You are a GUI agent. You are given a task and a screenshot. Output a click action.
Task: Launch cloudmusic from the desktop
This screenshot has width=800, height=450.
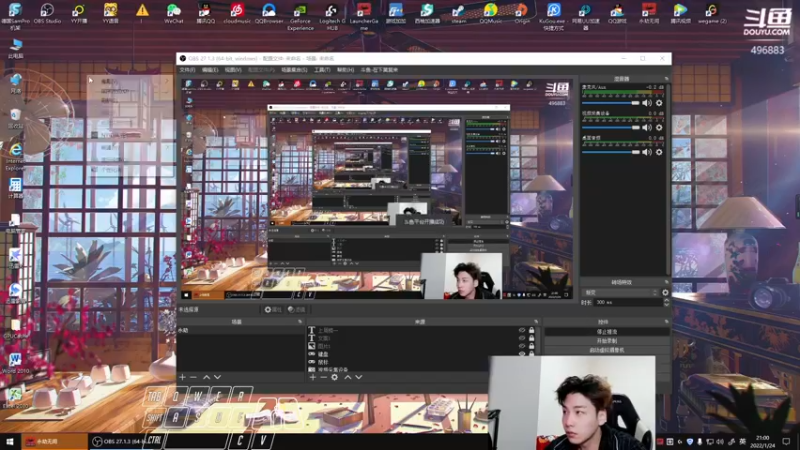click(237, 13)
